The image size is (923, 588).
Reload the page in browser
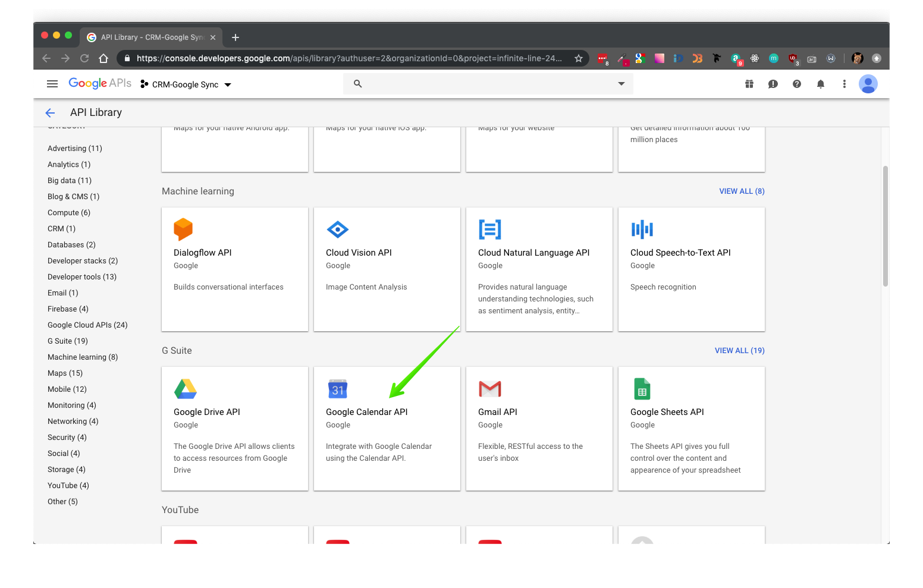[84, 58]
